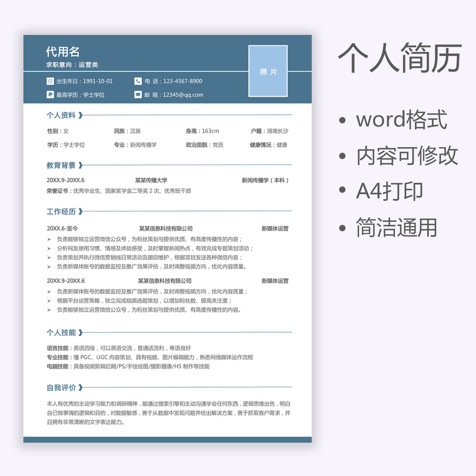Click the date range 20XX.6-至今
Viewport: 476px width, 476px height.
[62, 228]
